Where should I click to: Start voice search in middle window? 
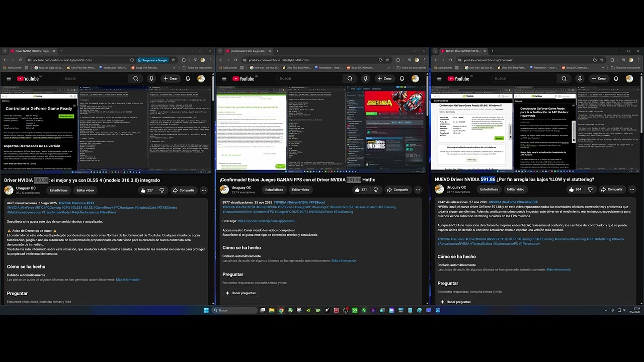(366, 78)
